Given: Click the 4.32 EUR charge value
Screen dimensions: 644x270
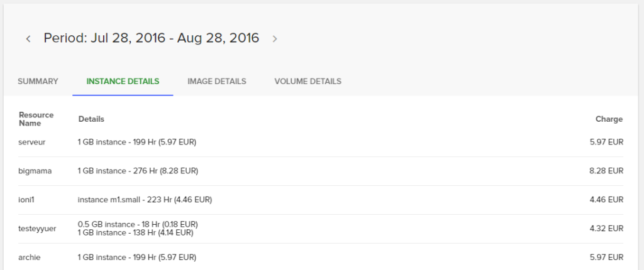Looking at the screenshot, I should click(x=606, y=229).
